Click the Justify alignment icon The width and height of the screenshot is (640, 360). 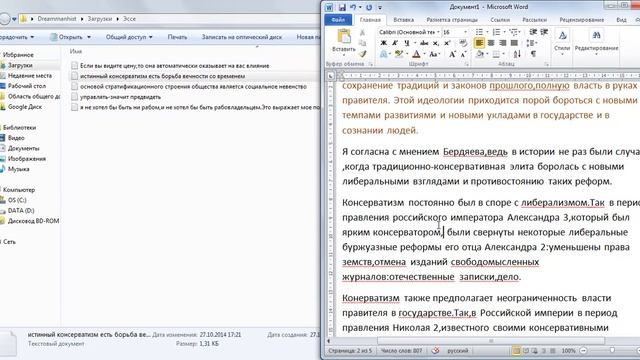pyautogui.click(x=514, y=43)
